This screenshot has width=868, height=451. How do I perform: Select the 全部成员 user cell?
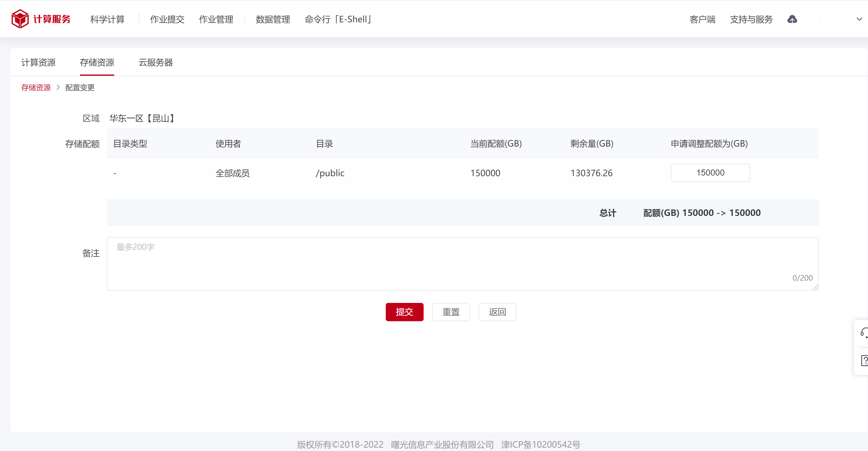232,173
